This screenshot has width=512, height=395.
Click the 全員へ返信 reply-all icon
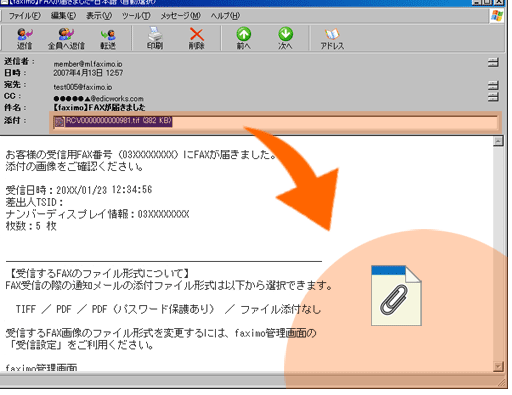click(66, 39)
